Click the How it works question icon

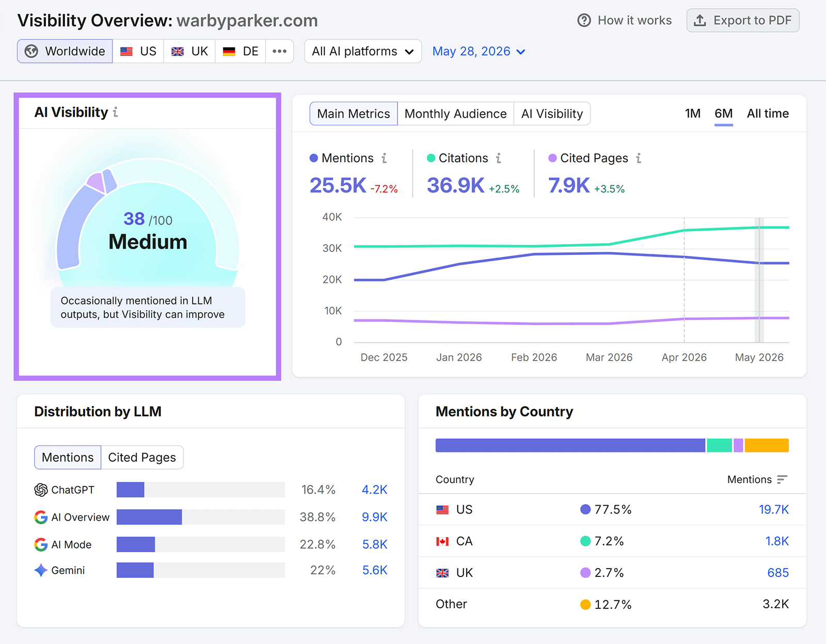pyautogui.click(x=584, y=21)
